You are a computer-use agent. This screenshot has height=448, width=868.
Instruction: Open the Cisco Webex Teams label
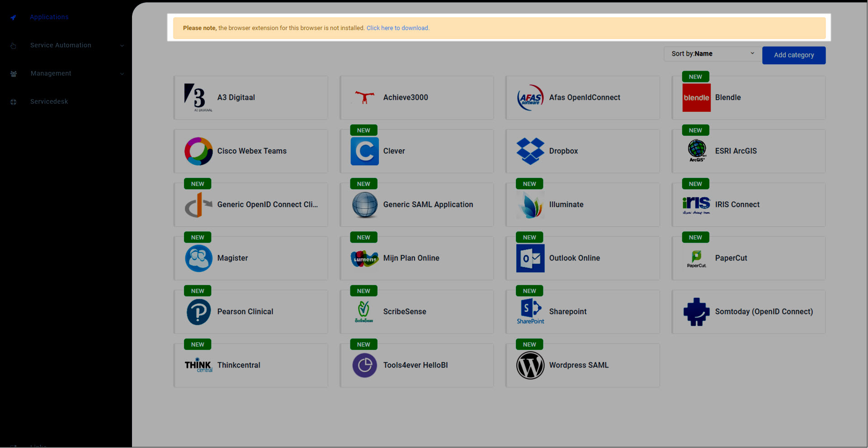coord(252,151)
